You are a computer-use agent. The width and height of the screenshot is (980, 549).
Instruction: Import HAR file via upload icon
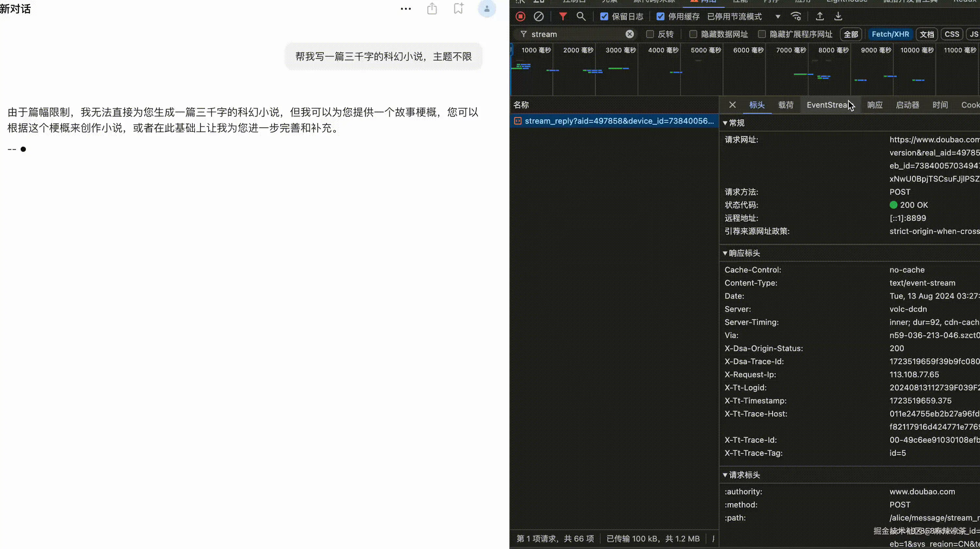click(x=820, y=16)
